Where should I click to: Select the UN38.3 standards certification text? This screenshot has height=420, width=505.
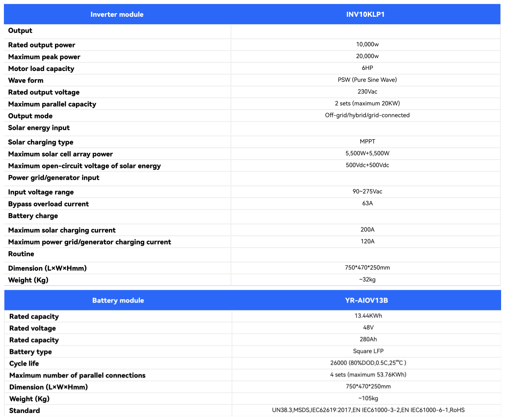pyautogui.click(x=368, y=410)
